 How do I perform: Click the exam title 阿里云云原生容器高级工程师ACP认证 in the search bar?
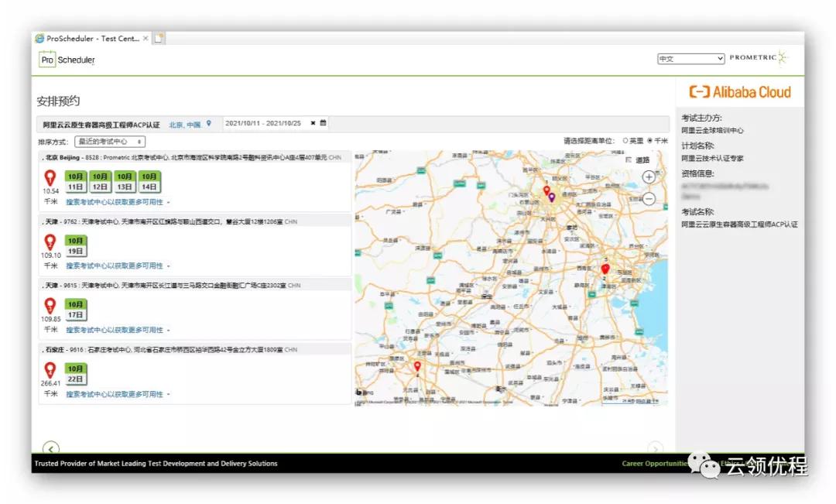pyautogui.click(x=101, y=125)
